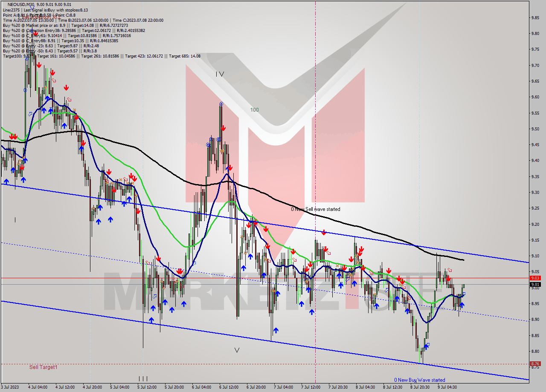Click the '7 Jul 12:00' time axis label
The height and width of the screenshot is (392, 546).
(311, 387)
